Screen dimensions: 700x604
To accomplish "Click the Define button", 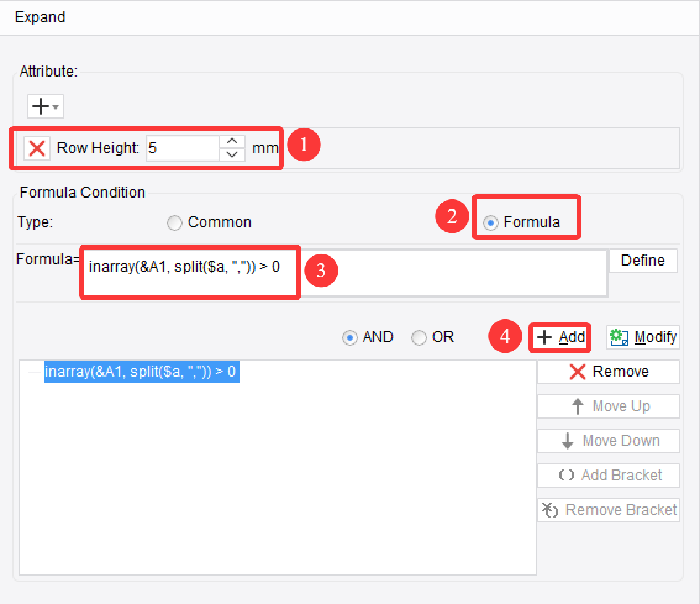I will [x=643, y=260].
